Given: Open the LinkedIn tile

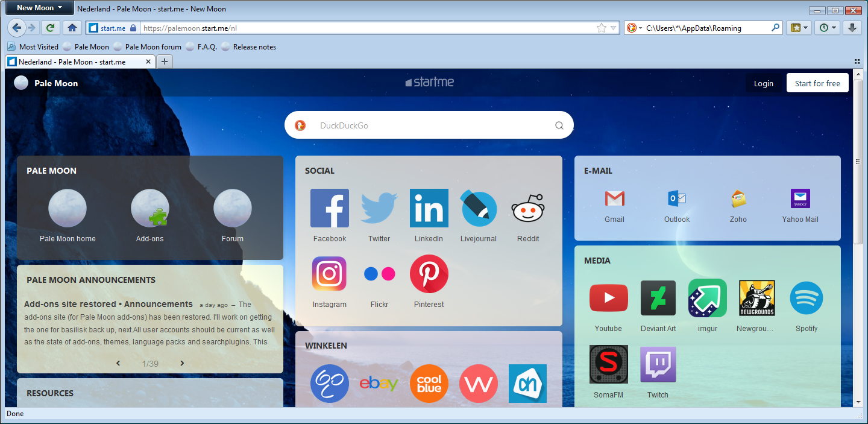Looking at the screenshot, I should (x=429, y=208).
